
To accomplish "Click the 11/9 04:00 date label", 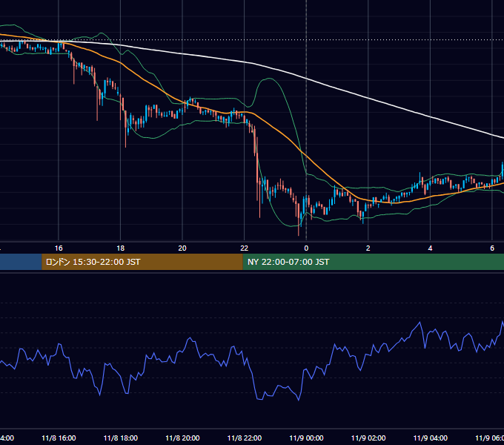I will click(x=431, y=438).
